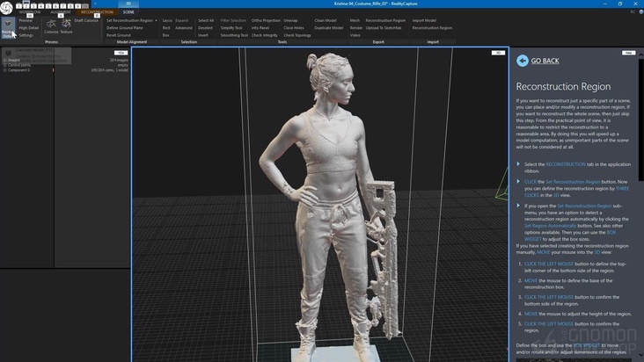Screen dimensions: 644x362
Task: Run Preview quality reconstruction
Action: 26,20
